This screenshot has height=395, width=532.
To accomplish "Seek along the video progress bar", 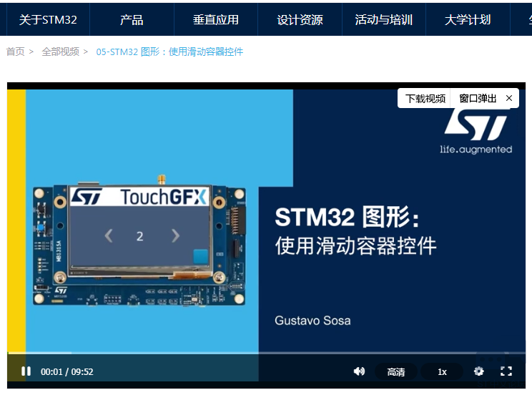I will tap(266, 353).
